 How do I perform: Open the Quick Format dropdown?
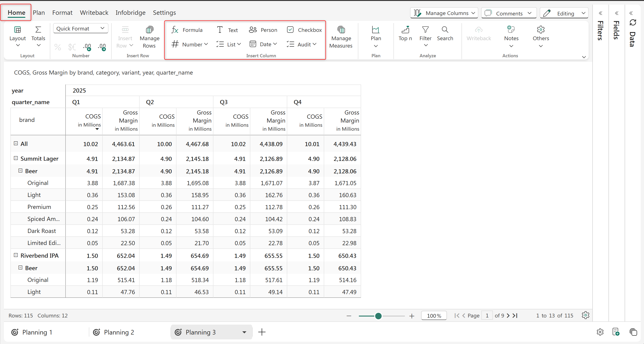(x=80, y=29)
